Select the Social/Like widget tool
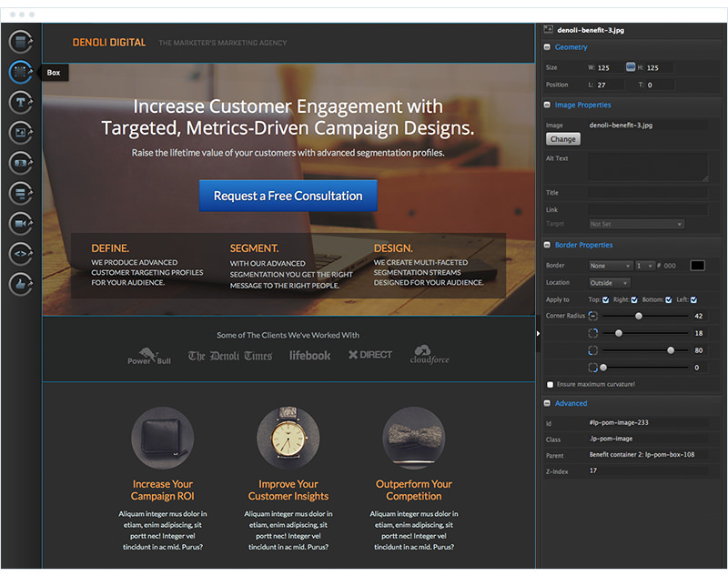 click(20, 284)
